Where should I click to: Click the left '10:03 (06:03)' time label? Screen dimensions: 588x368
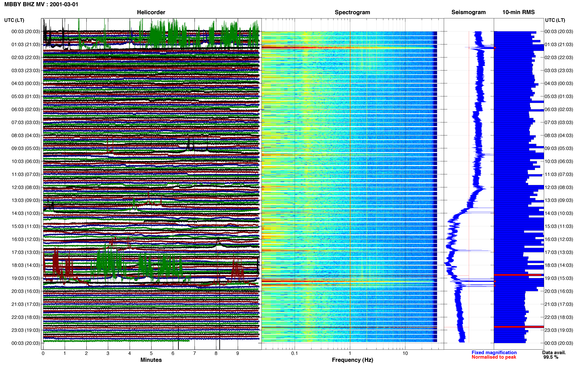(26, 161)
